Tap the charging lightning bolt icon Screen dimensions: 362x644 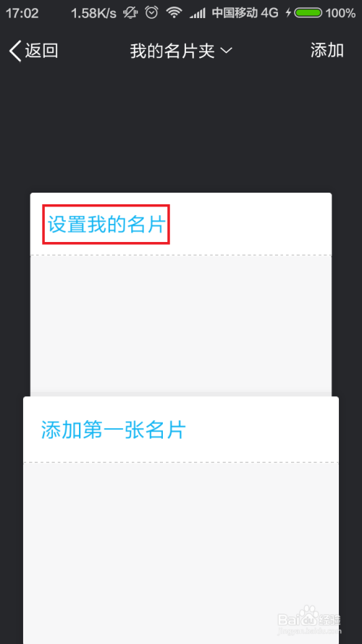pyautogui.click(x=289, y=13)
